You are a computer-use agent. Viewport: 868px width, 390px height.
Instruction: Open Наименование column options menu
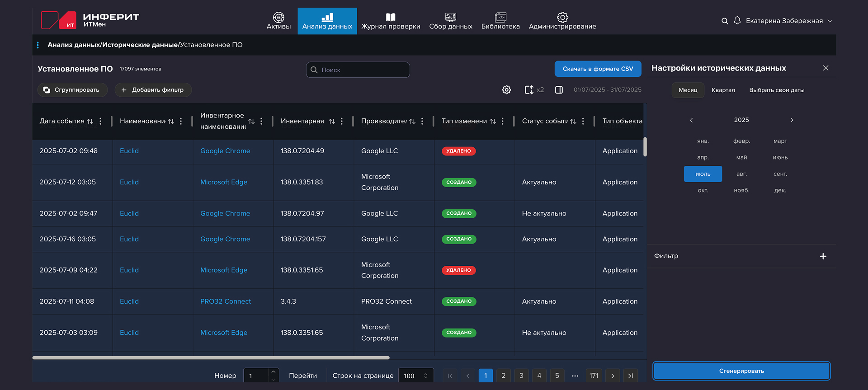pos(181,121)
